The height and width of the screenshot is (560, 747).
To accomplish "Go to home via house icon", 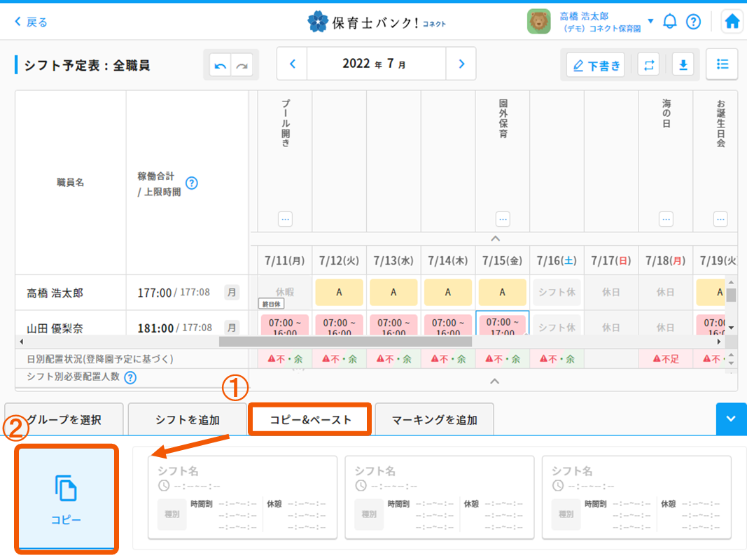I will pos(732,22).
